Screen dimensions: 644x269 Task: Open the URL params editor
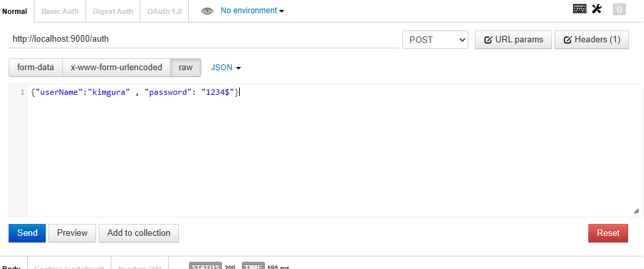(x=513, y=40)
